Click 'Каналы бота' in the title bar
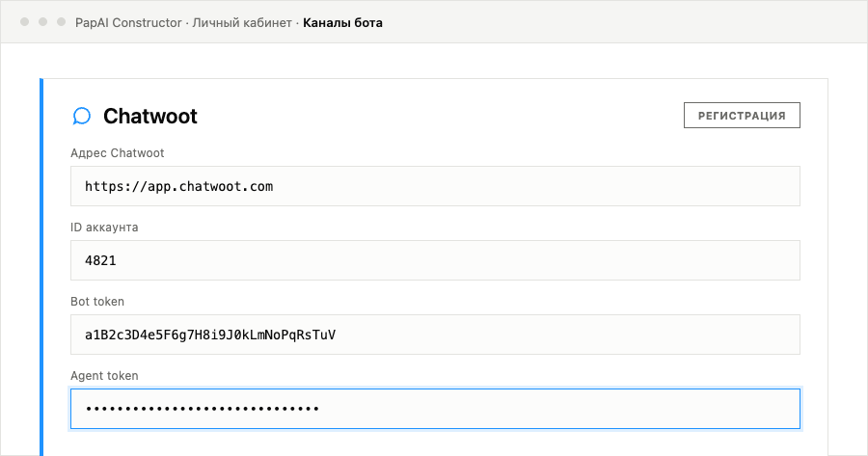 coord(342,23)
